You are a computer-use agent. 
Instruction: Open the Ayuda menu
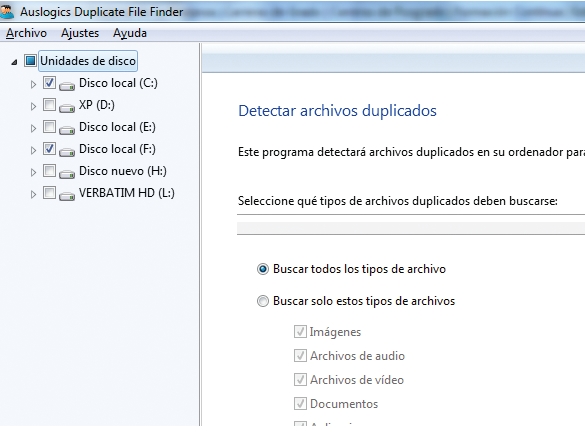(x=130, y=33)
